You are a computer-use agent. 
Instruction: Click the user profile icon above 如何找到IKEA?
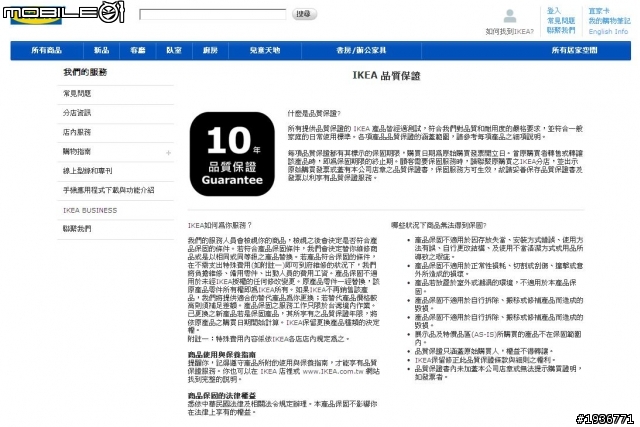(x=509, y=16)
